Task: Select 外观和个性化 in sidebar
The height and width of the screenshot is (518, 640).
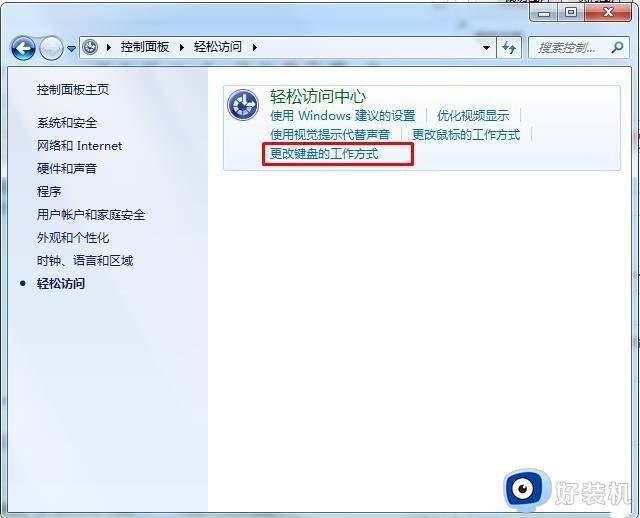Action: tap(73, 238)
